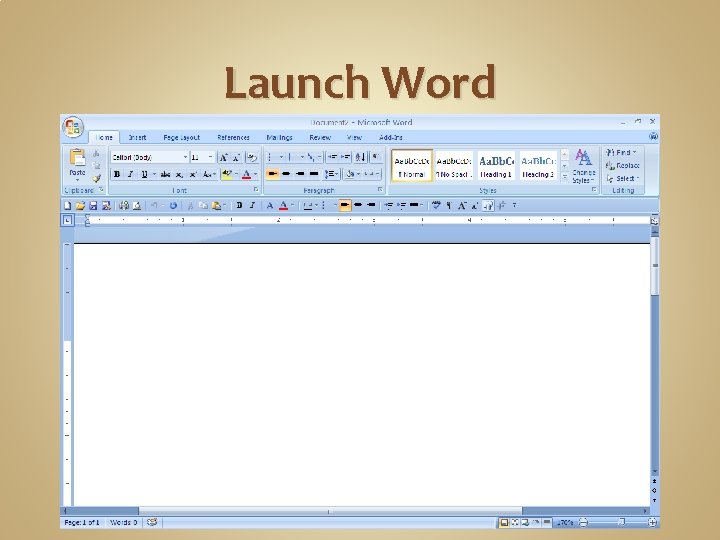Click the Cut scissors icon in Clipboard group
Image resolution: width=720 pixels, height=540 pixels.
96,153
